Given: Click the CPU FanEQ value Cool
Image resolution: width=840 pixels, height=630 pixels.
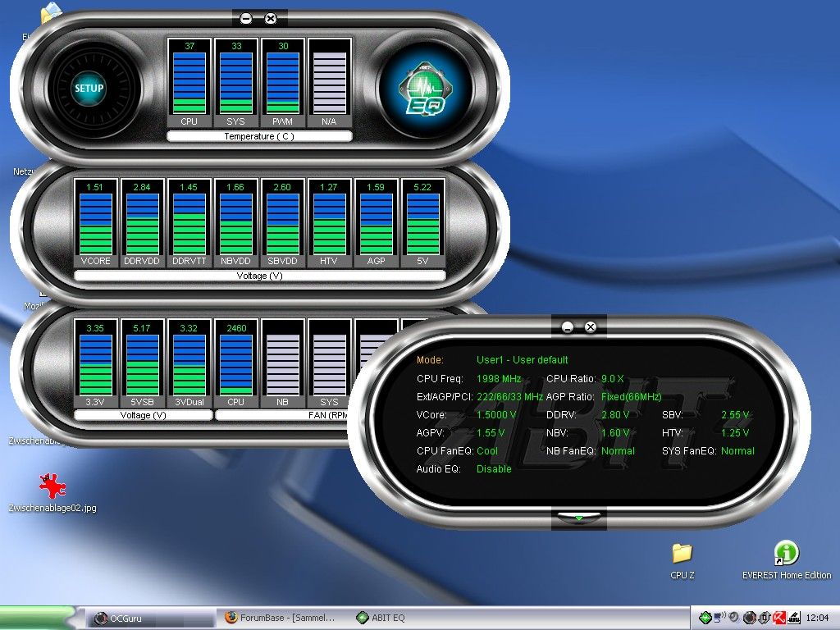Looking at the screenshot, I should [x=487, y=451].
